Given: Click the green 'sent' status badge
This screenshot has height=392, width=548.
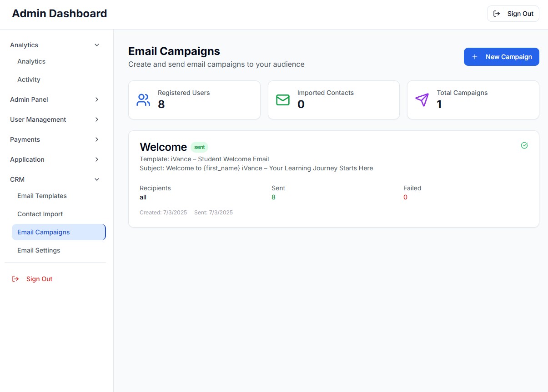Looking at the screenshot, I should [x=199, y=147].
